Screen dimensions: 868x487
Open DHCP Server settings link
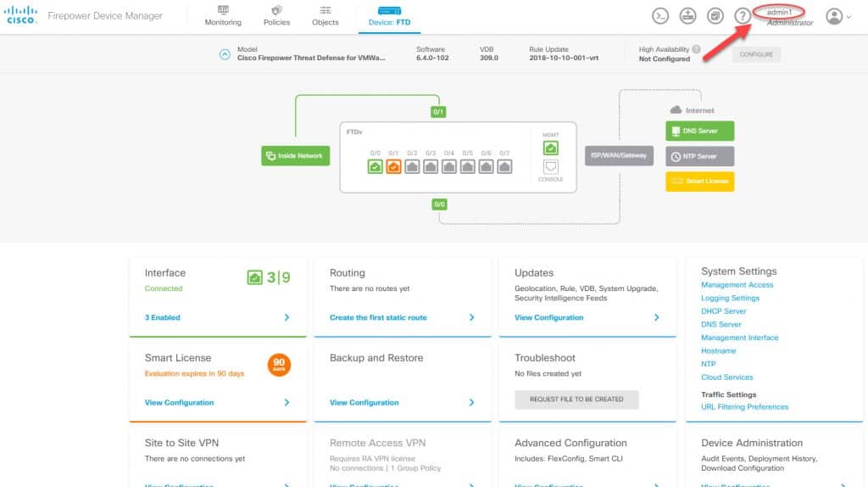pyautogui.click(x=724, y=311)
